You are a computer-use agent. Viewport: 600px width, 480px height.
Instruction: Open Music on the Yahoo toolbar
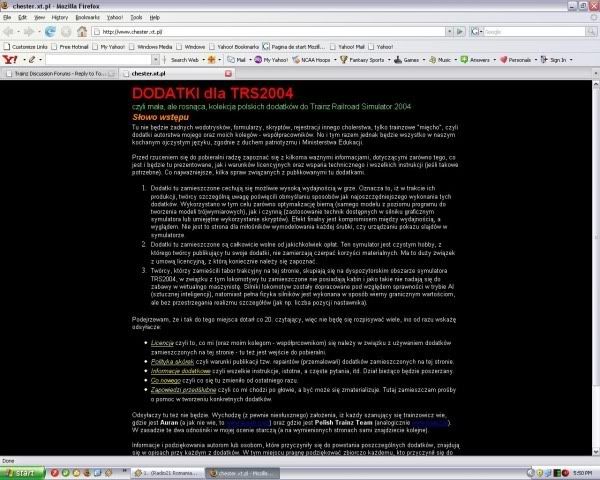440,60
